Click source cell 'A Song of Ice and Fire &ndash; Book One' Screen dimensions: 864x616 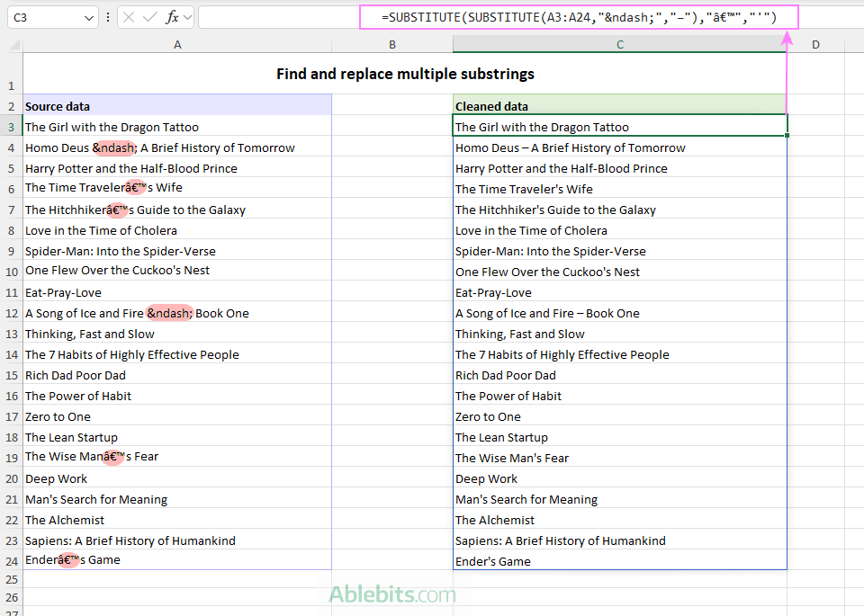pos(177,312)
